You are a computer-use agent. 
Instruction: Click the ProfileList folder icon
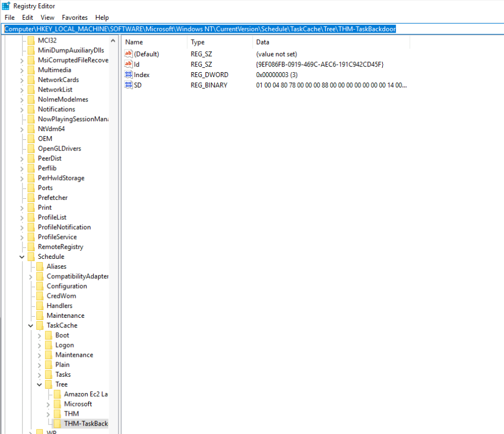[x=31, y=218]
